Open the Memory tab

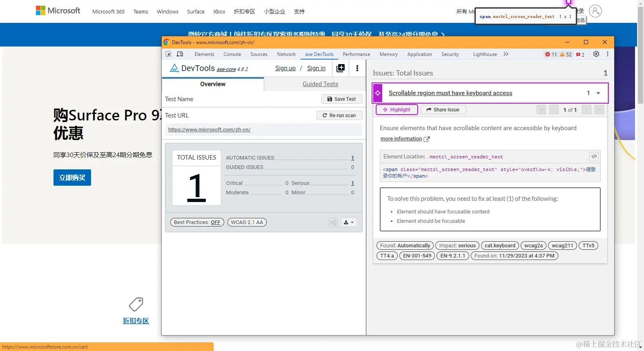pyautogui.click(x=389, y=54)
